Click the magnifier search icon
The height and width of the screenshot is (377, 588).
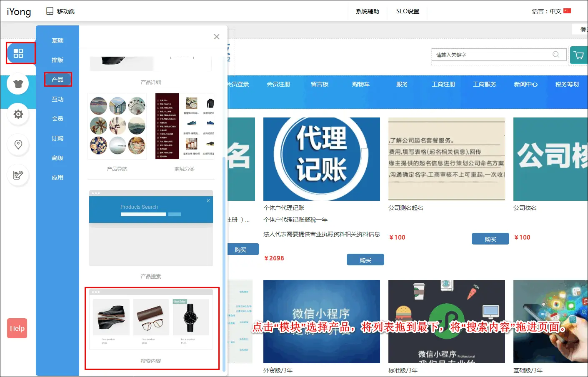coord(556,55)
